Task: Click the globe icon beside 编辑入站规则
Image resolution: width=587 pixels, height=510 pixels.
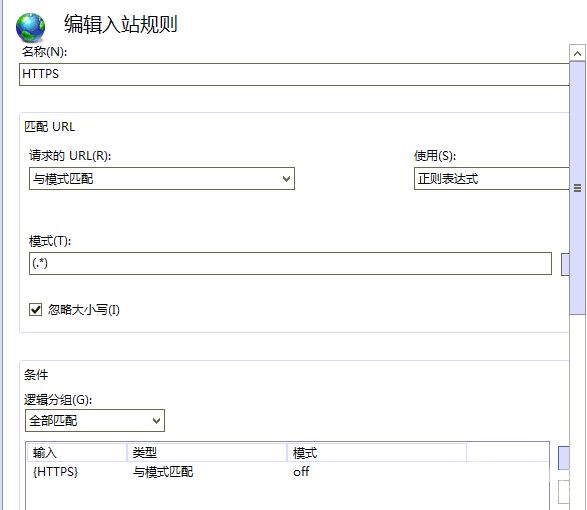Action: [x=30, y=27]
